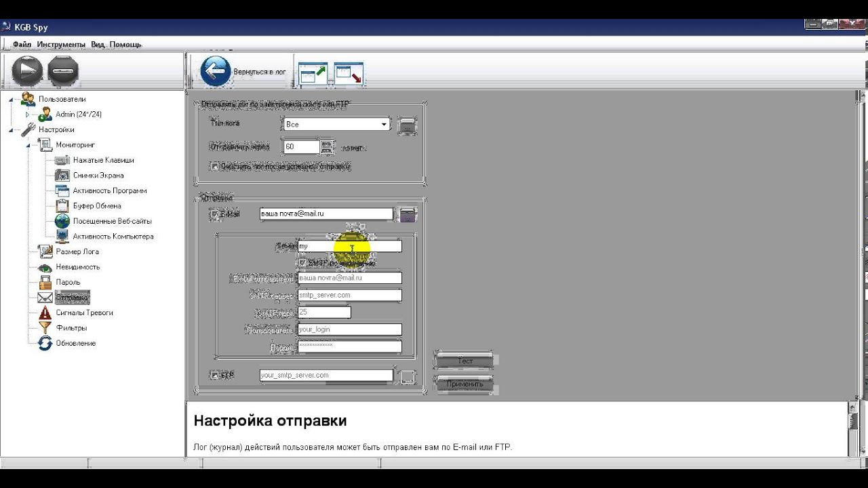This screenshot has height=488, width=868.
Task: Open the Вид menu
Action: click(98, 44)
